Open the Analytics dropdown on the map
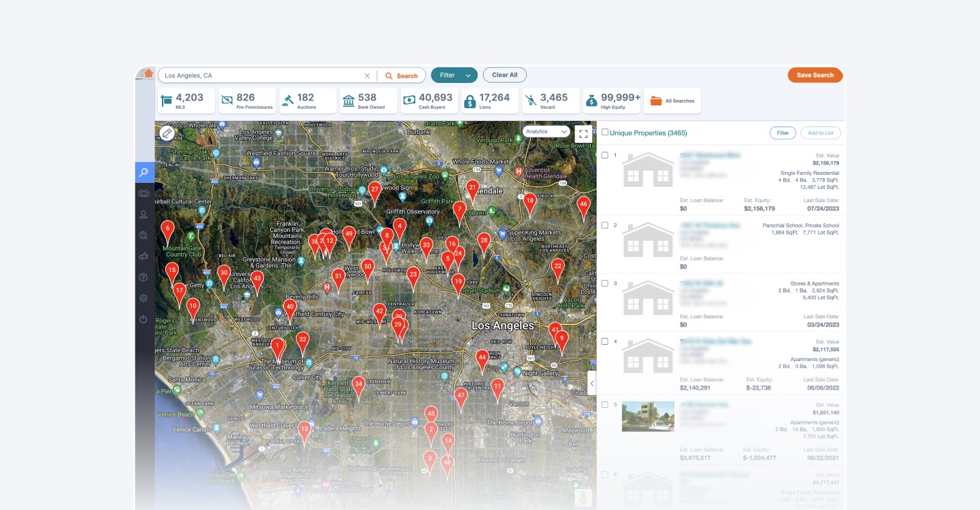Screen dimensions: 980x510 (x=546, y=132)
